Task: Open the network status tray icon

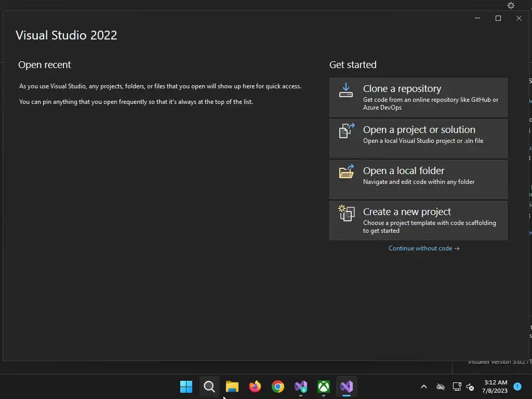Action: [457, 387]
